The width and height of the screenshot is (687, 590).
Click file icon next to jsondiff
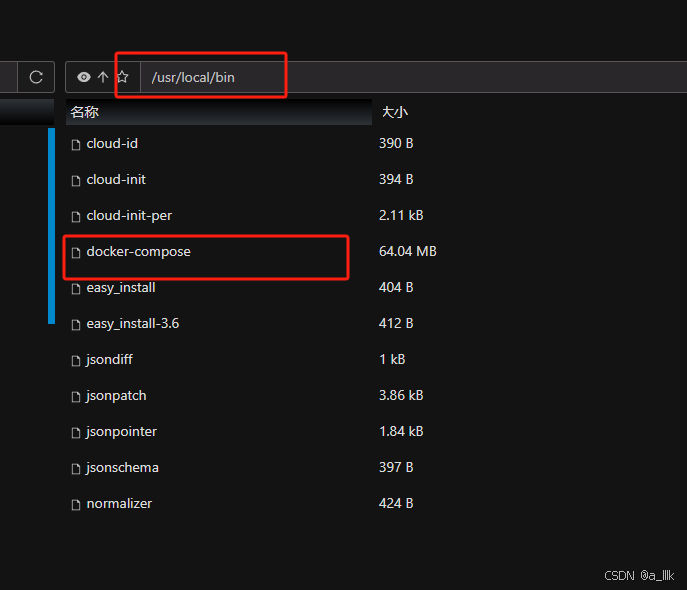point(76,360)
